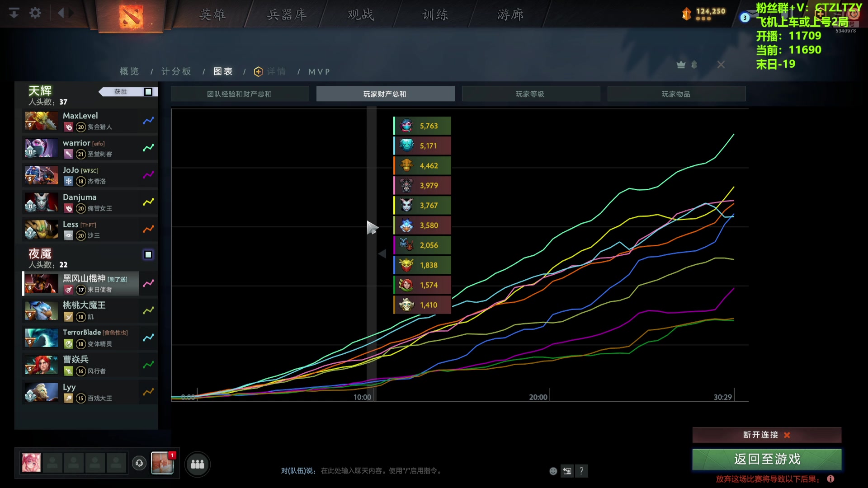Click the back navigation arrow
The height and width of the screenshot is (488, 868).
point(61,13)
